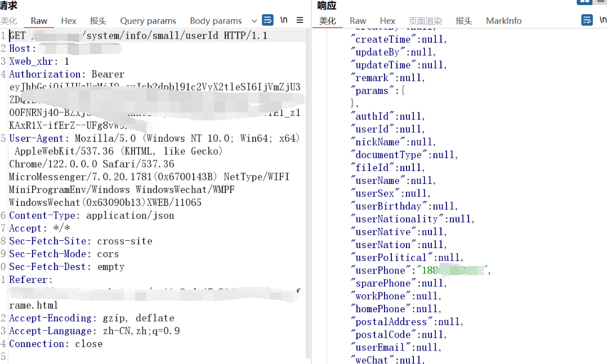Open the response Hex tab
Image resolution: width=607 pixels, height=364 pixels.
pyautogui.click(x=387, y=21)
